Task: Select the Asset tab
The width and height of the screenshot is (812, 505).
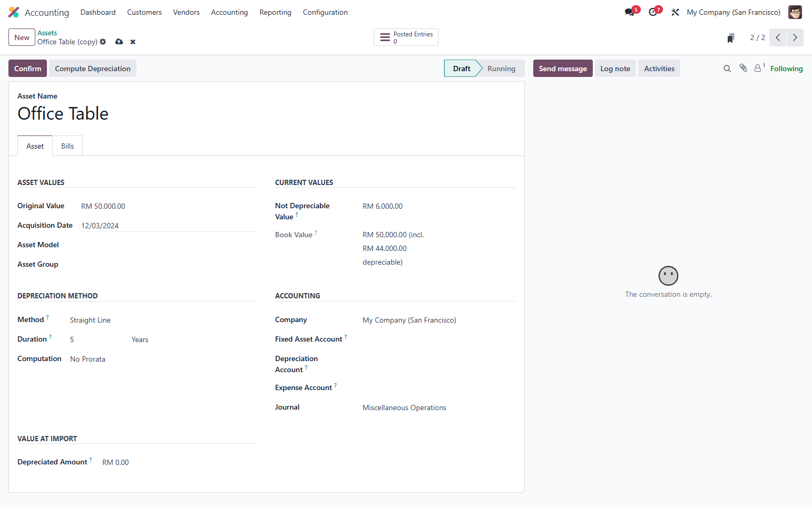Action: (35, 146)
